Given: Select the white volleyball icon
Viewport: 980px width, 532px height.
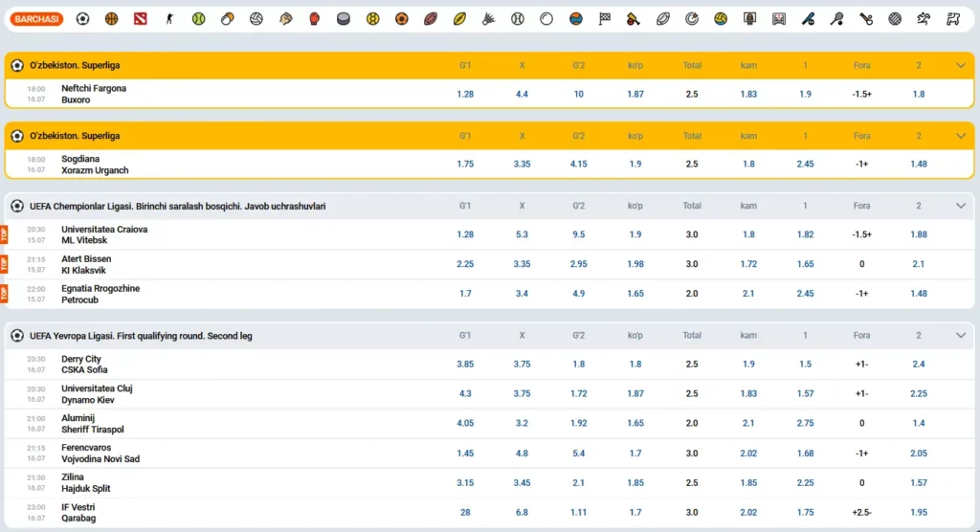Looking at the screenshot, I should click(x=256, y=19).
